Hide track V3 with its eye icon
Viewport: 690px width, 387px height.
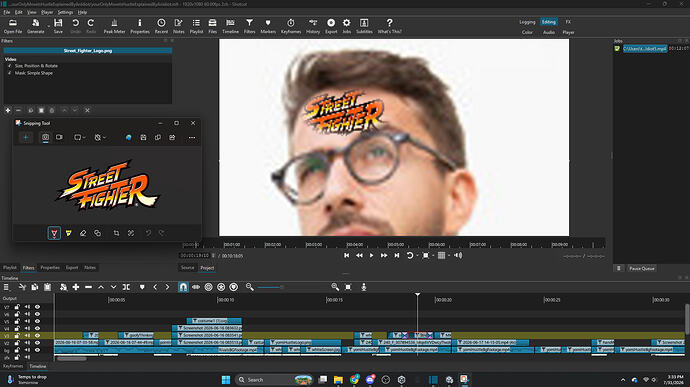pyautogui.click(x=37, y=335)
